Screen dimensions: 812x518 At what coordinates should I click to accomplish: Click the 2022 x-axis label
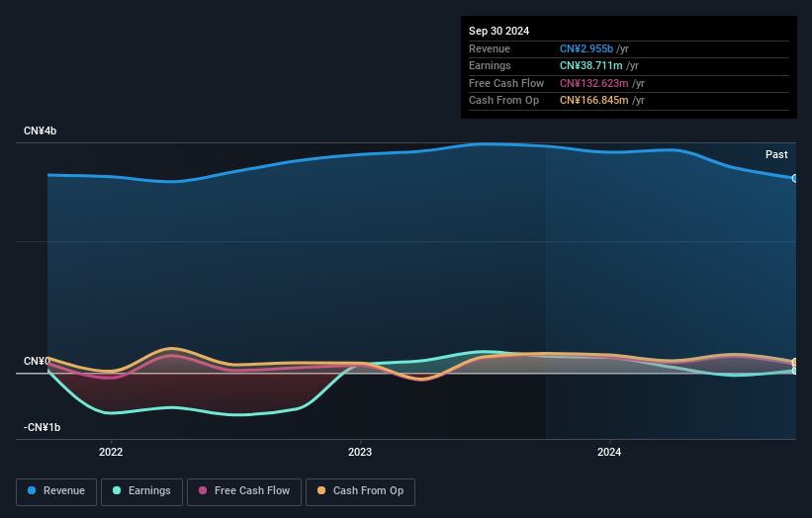point(111,452)
